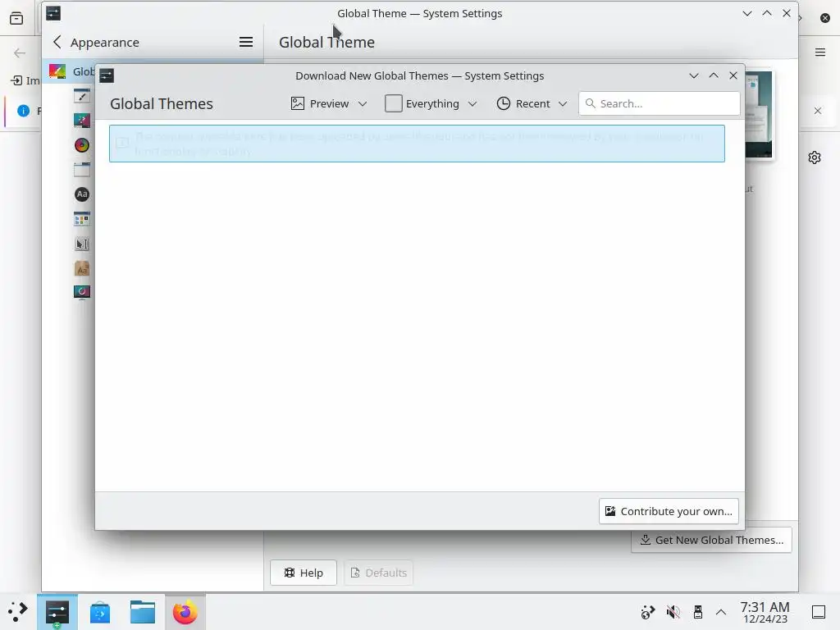Click the Appearance header label
The image size is (840, 630).
[x=105, y=43]
